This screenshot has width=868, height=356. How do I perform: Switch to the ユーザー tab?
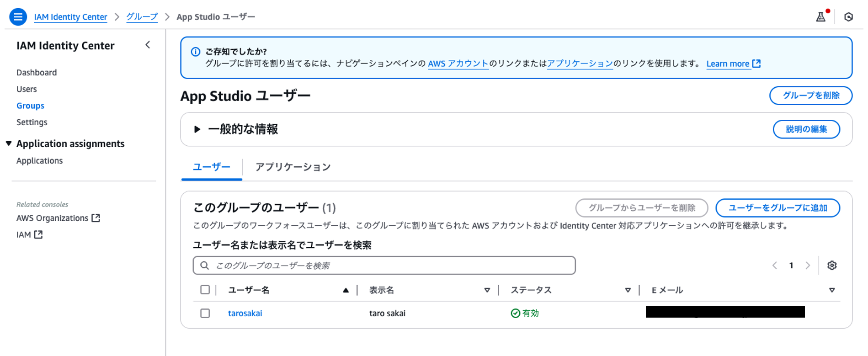pyautogui.click(x=212, y=167)
